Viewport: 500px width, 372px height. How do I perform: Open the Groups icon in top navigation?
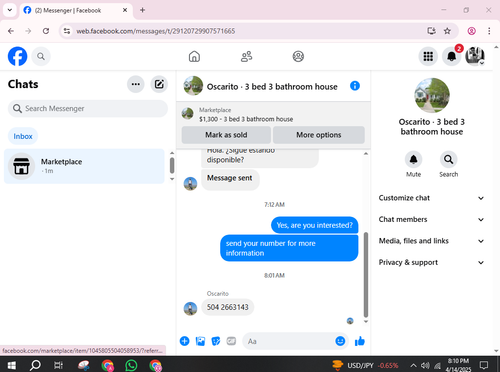[x=298, y=56]
